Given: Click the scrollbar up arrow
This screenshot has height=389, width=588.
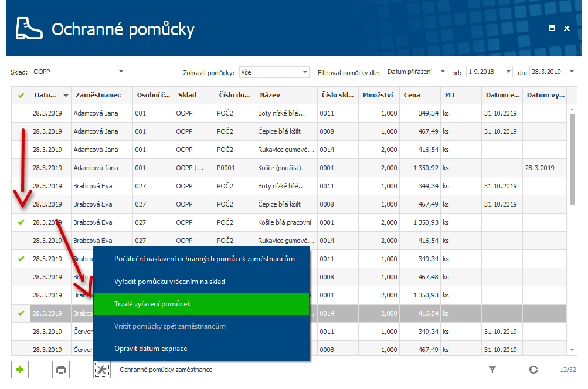Looking at the screenshot, I should [x=572, y=109].
